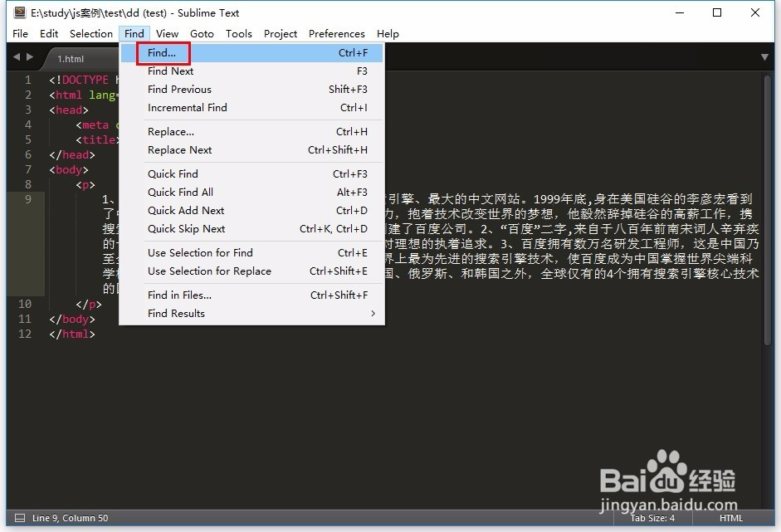Viewport: 781px width, 532px height.
Task: Click the closing </p> tag on line 10
Action: pos(89,304)
